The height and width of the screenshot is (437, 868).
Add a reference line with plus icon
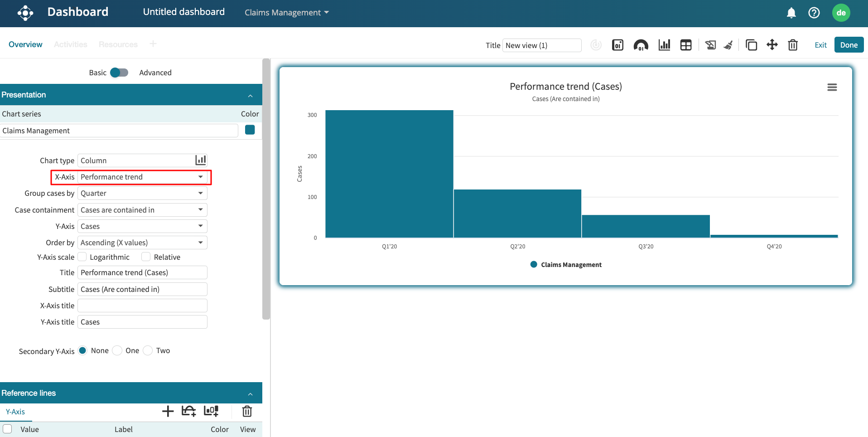pos(168,411)
